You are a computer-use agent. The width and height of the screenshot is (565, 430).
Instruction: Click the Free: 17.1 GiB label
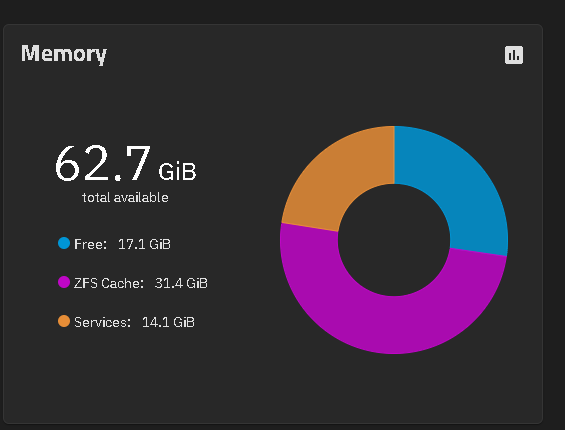click(x=122, y=244)
